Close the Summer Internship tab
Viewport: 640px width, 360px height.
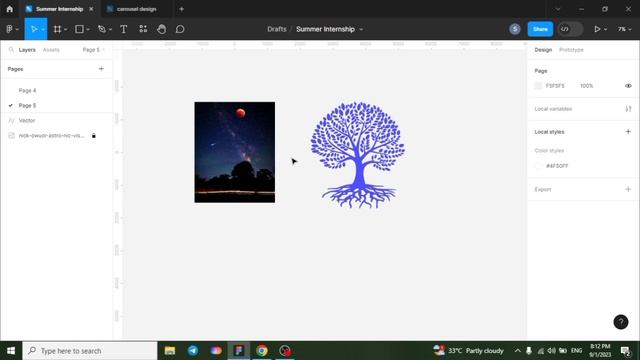(91, 9)
